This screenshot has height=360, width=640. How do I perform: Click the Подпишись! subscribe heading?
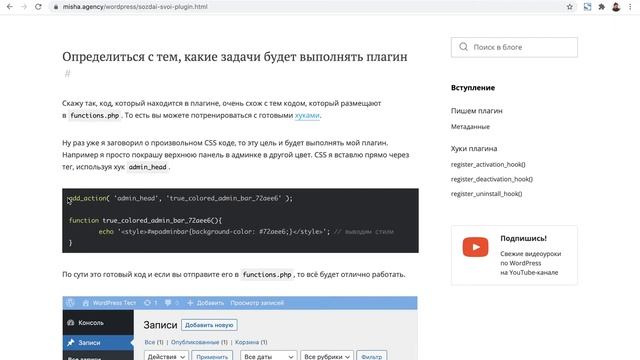point(524,238)
